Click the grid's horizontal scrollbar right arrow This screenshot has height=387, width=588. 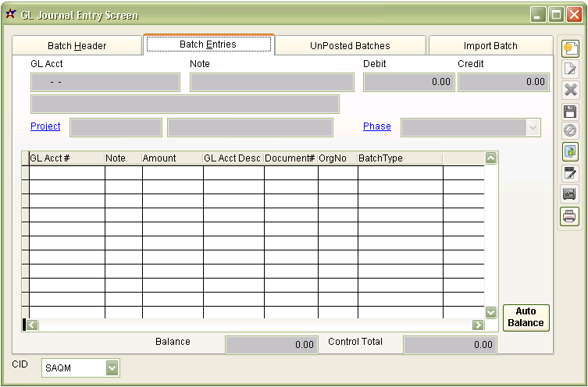click(x=477, y=325)
